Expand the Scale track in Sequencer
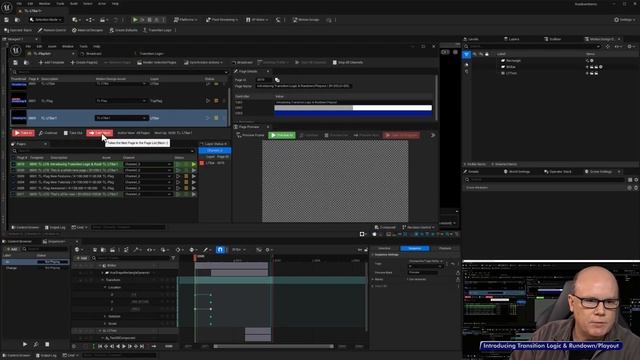The height and width of the screenshot is (360, 640). (105, 323)
